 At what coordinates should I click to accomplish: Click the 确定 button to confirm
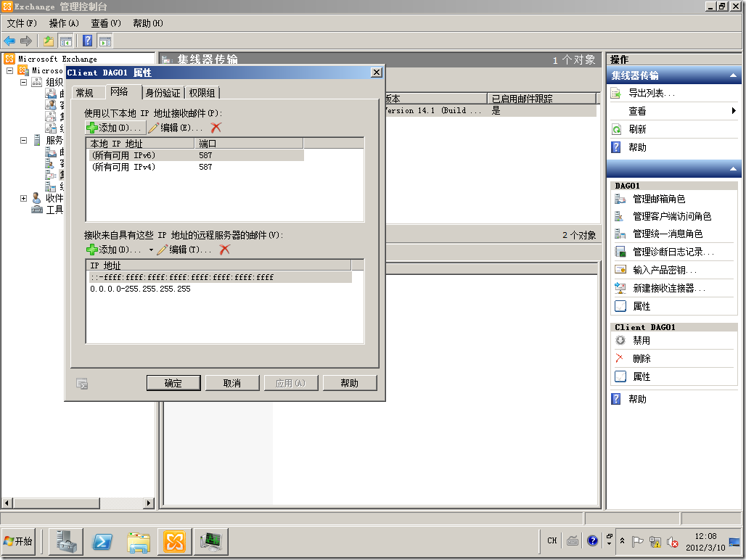(x=173, y=383)
